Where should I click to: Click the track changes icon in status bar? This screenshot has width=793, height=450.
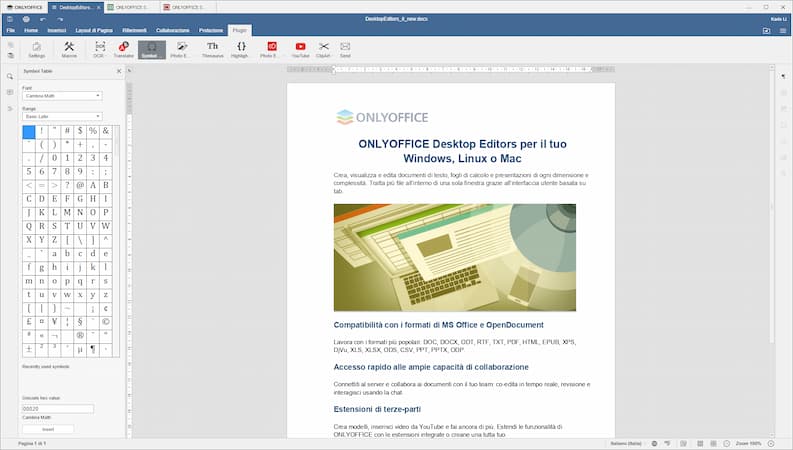(x=683, y=443)
